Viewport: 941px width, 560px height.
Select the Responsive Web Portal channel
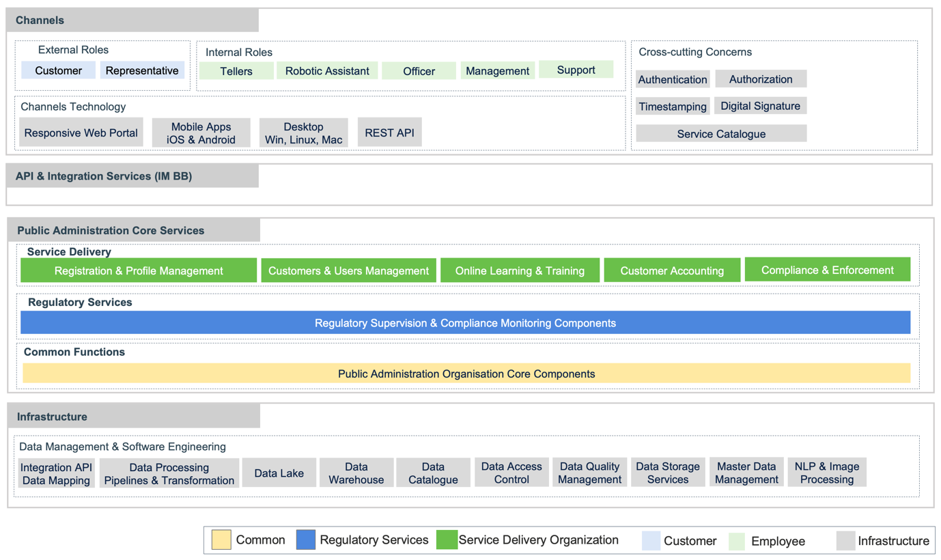pyautogui.click(x=81, y=133)
